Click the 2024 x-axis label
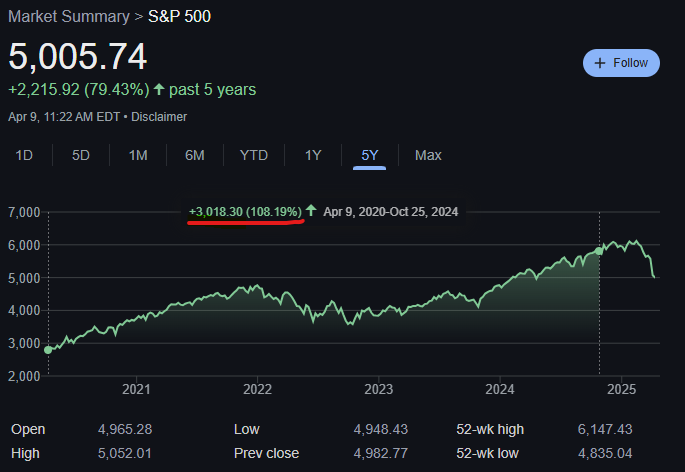The width and height of the screenshot is (685, 472). click(x=500, y=389)
